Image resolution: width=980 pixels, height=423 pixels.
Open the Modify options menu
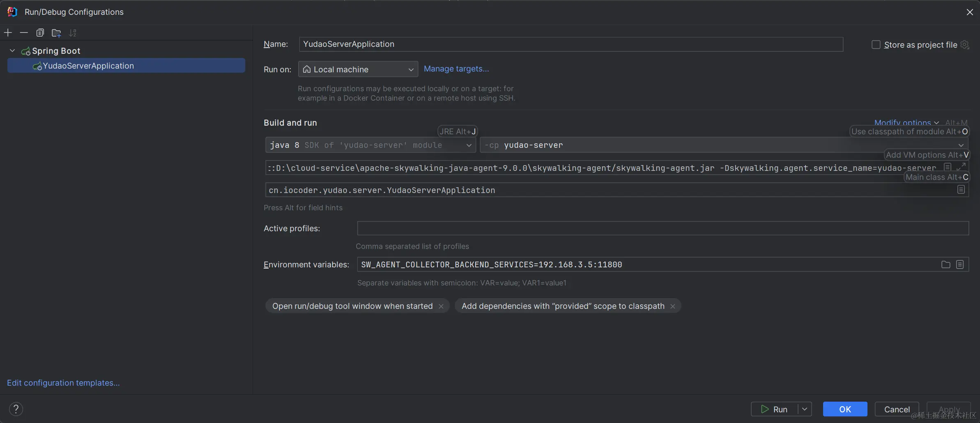coord(906,122)
